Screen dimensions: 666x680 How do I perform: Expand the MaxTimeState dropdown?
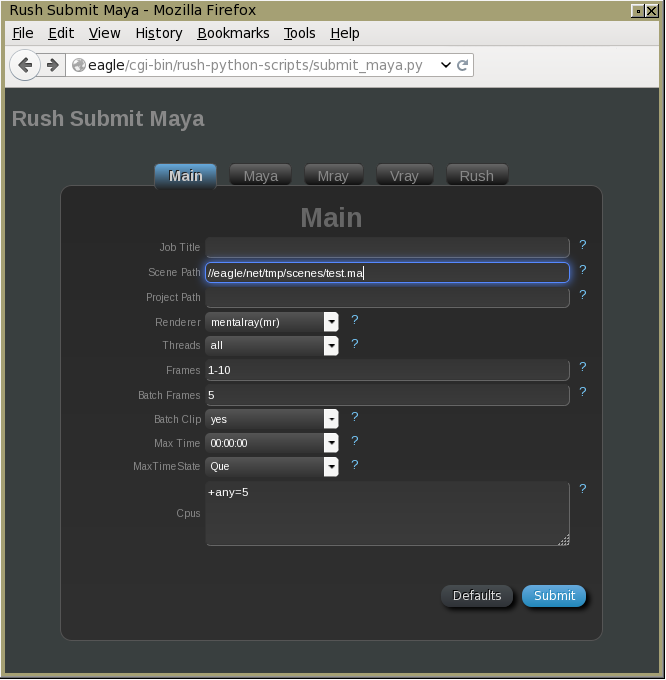pos(331,467)
